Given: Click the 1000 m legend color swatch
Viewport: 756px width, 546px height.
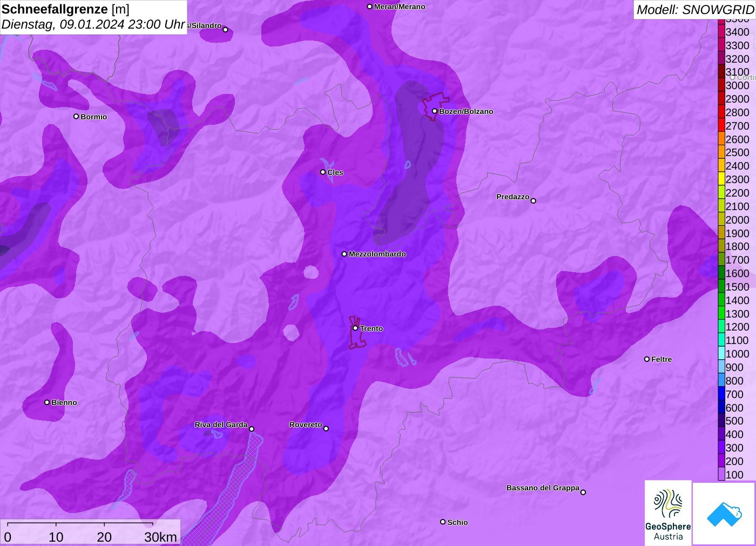Looking at the screenshot, I should [721, 354].
